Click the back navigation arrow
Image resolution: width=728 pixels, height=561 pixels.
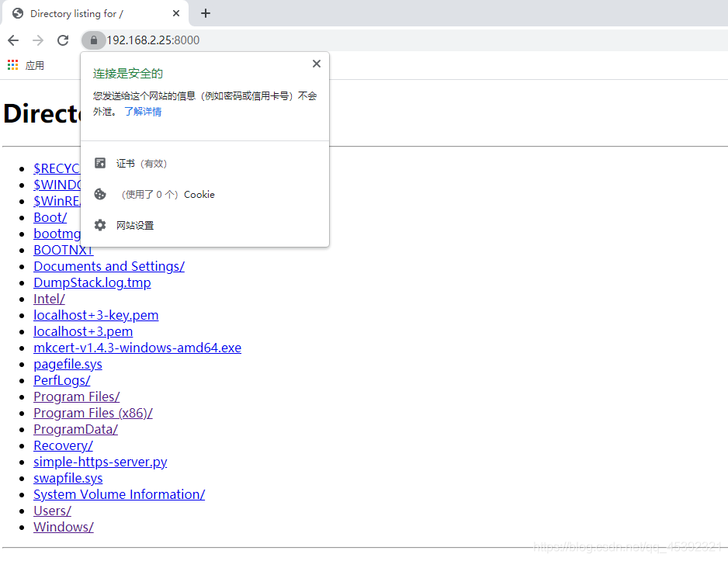click(13, 40)
